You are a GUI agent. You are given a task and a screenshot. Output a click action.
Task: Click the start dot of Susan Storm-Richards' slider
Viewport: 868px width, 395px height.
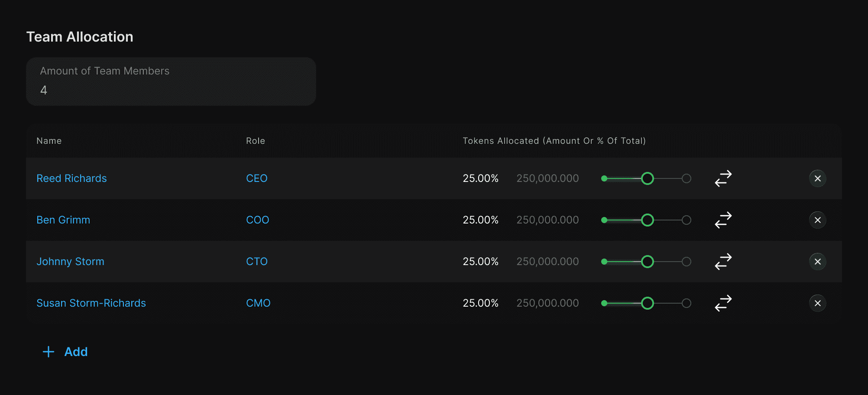[604, 303]
